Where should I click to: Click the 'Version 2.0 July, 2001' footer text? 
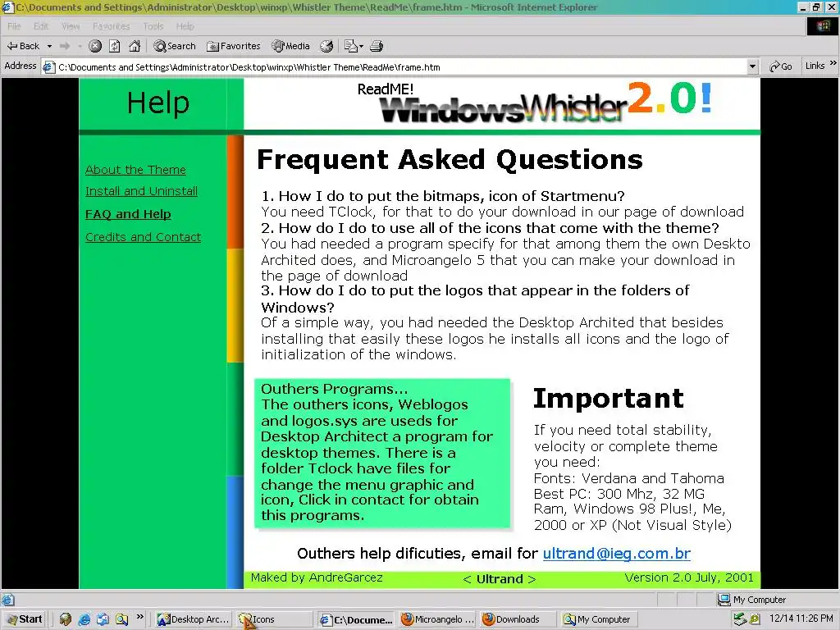689,577
